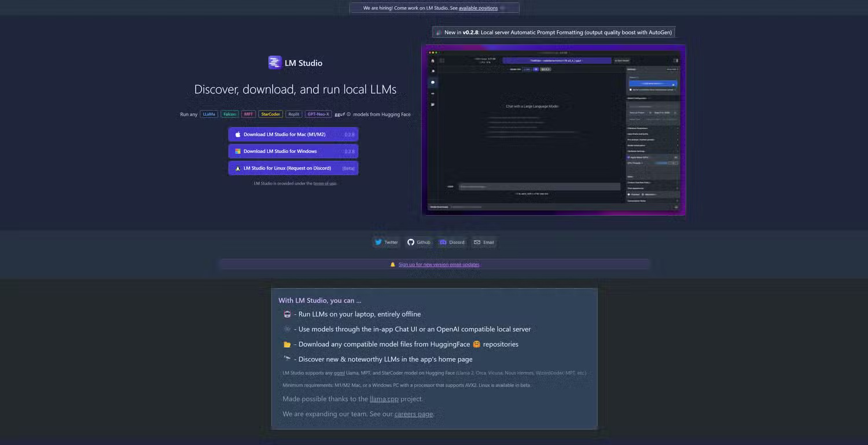The image size is (868, 445).
Task: Open the Github social button
Action: 419,242
